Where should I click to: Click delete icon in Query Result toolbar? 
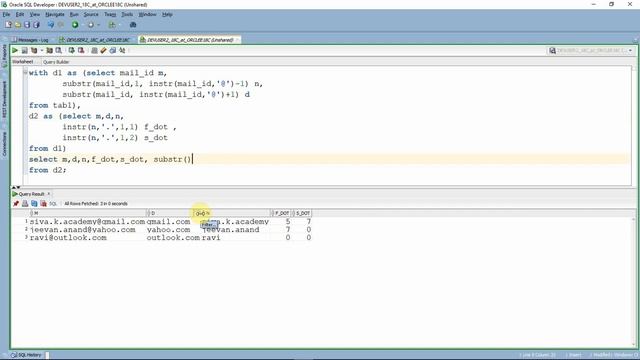pyautogui.click(x=43, y=204)
